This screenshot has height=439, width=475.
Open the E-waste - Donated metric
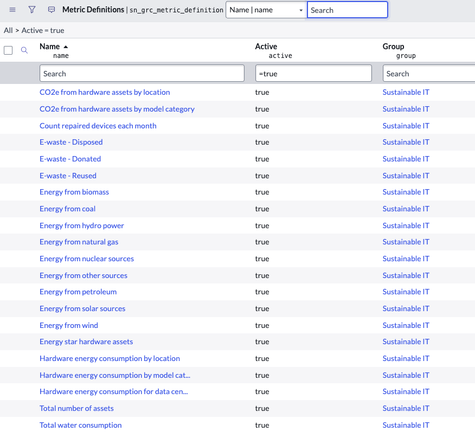click(x=70, y=159)
